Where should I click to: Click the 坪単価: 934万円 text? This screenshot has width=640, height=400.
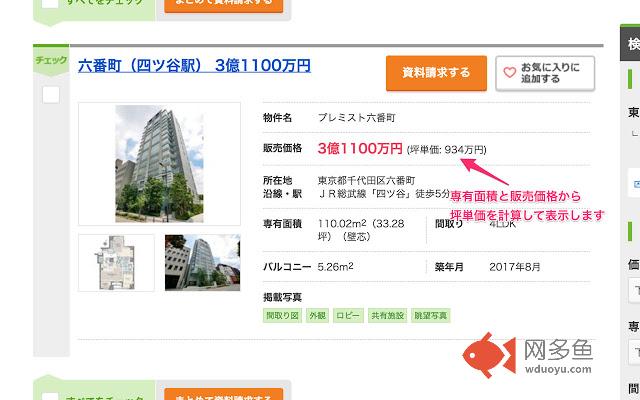tap(447, 150)
